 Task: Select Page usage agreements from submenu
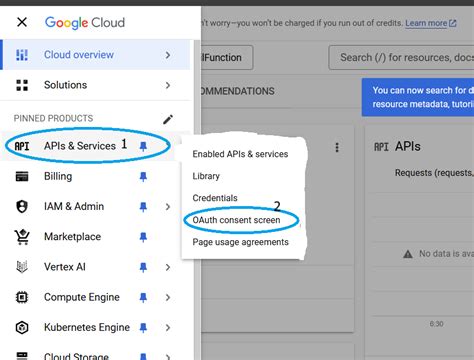(x=240, y=242)
